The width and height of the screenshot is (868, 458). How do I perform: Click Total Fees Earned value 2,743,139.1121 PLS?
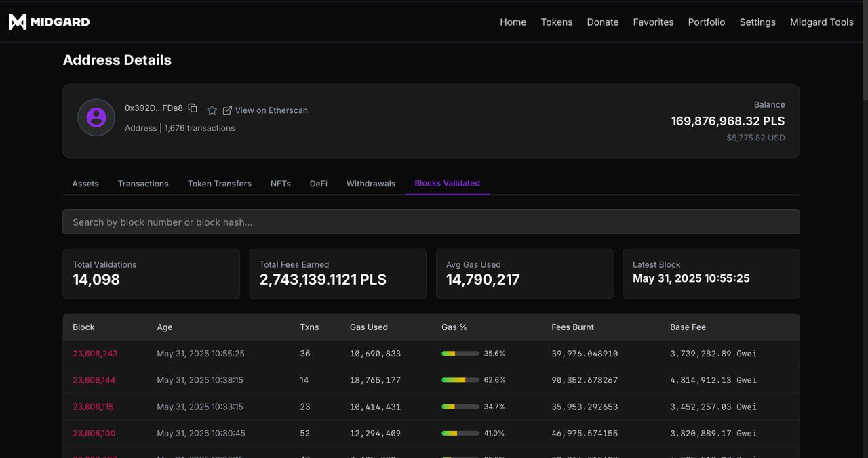click(323, 280)
